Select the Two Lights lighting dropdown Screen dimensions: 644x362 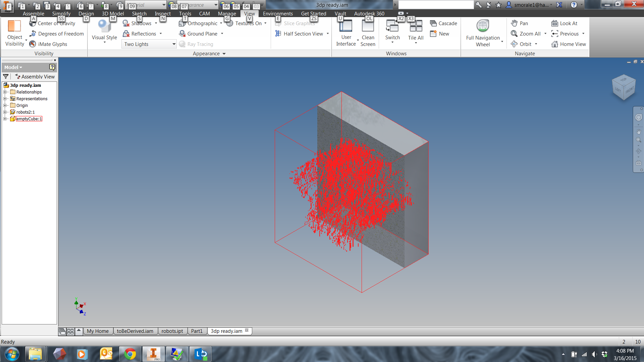[x=148, y=44]
